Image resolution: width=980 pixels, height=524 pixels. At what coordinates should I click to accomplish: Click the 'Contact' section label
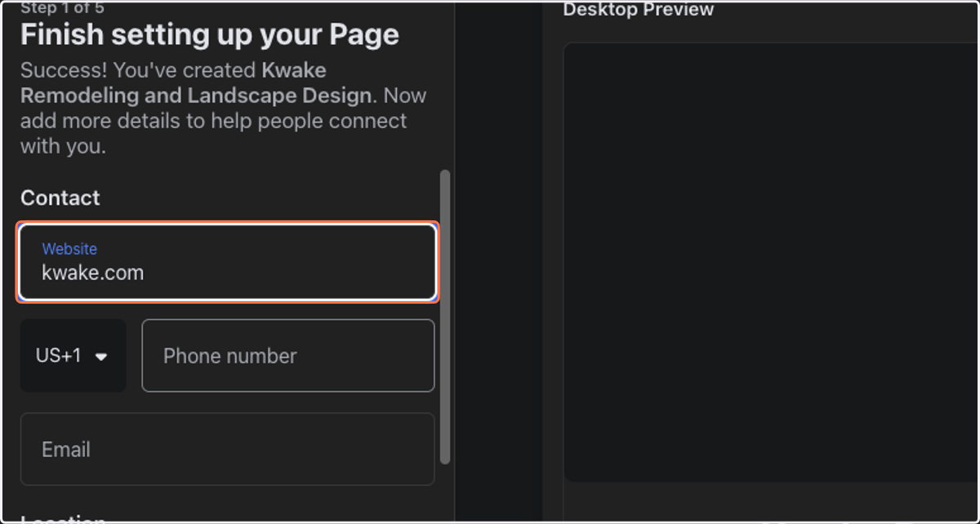[x=60, y=198]
